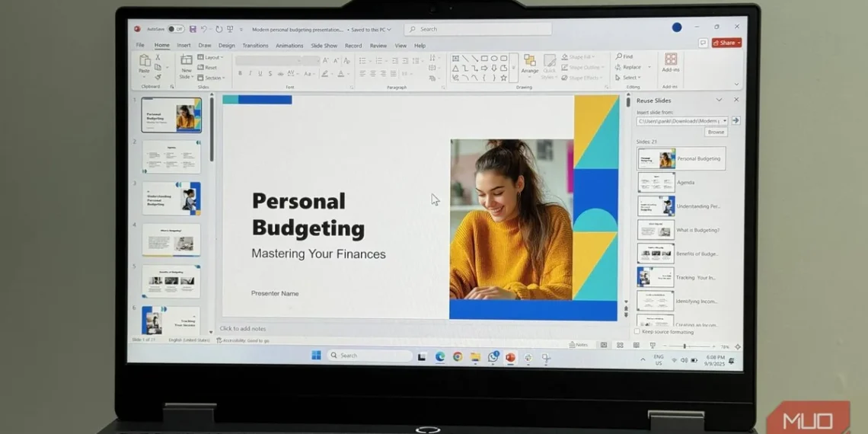Open the Section dropdown in Slides group

[211, 78]
